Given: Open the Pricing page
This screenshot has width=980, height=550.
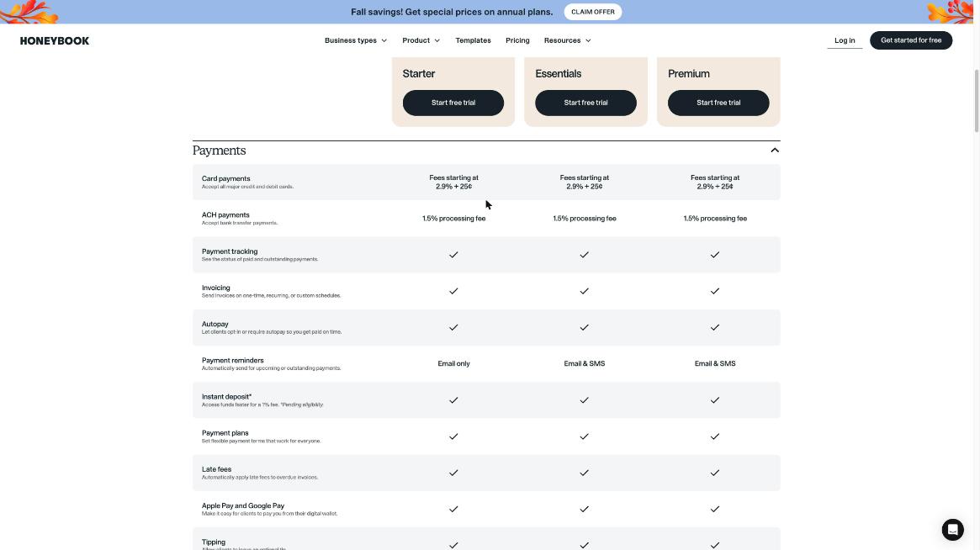Looking at the screenshot, I should point(517,40).
